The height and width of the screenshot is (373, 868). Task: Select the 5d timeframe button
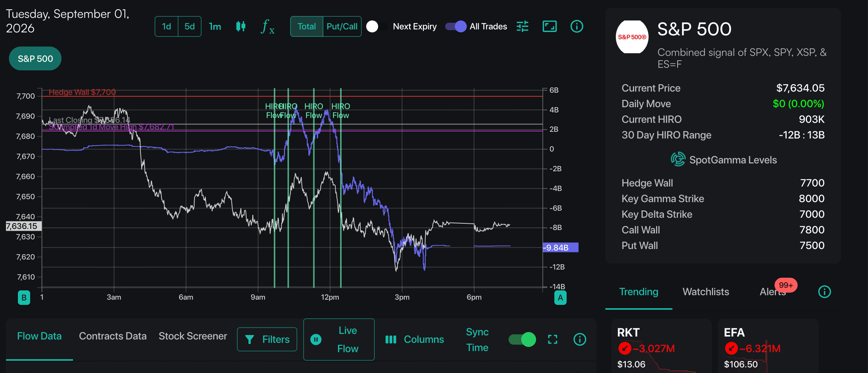click(x=190, y=26)
